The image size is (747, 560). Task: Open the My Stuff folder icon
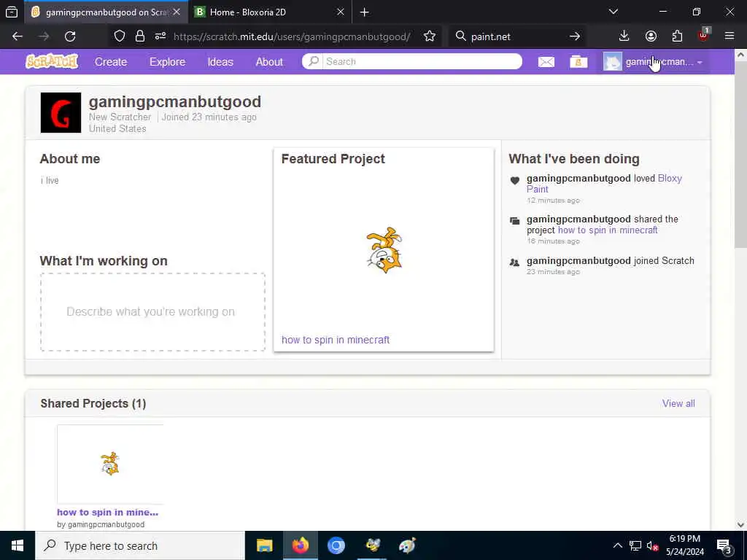[578, 62]
